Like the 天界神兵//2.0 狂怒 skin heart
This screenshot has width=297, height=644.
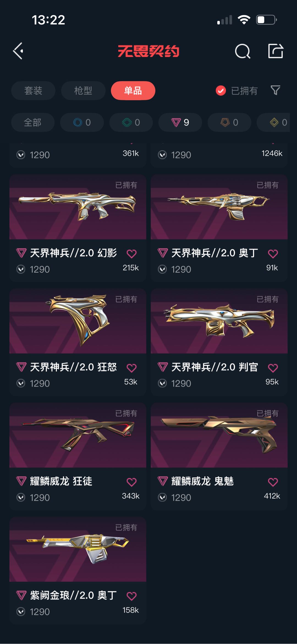(131, 368)
